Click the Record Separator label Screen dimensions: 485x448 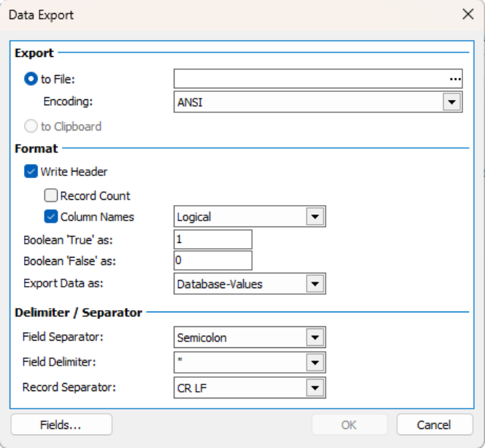pos(69,387)
